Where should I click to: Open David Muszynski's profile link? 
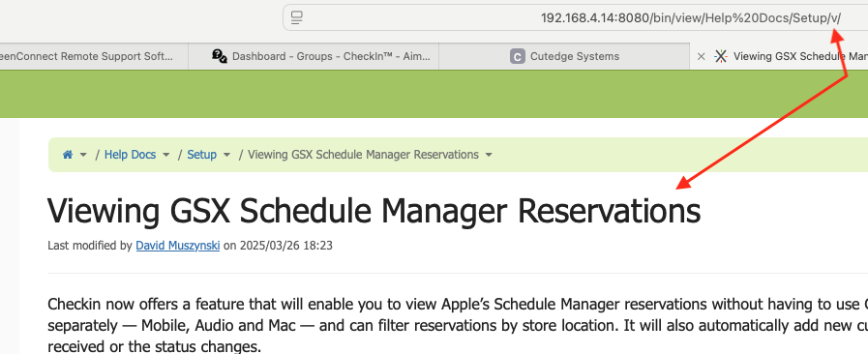tap(178, 245)
